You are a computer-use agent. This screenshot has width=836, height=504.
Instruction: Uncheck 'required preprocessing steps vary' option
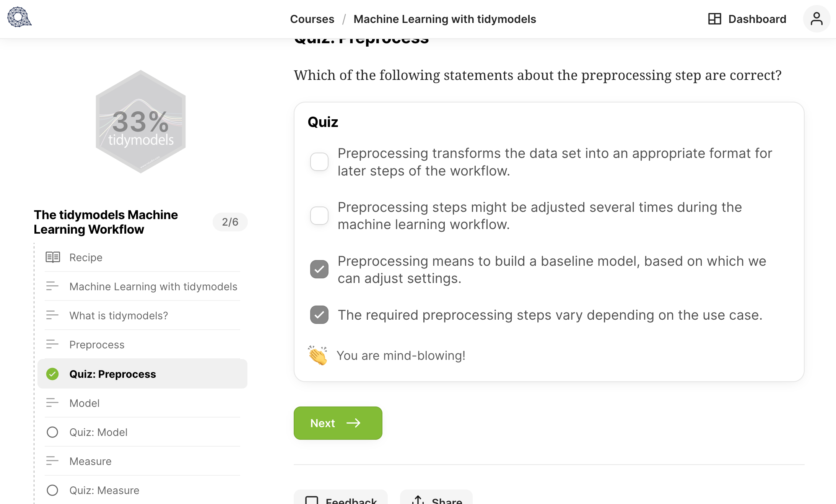coord(319,315)
